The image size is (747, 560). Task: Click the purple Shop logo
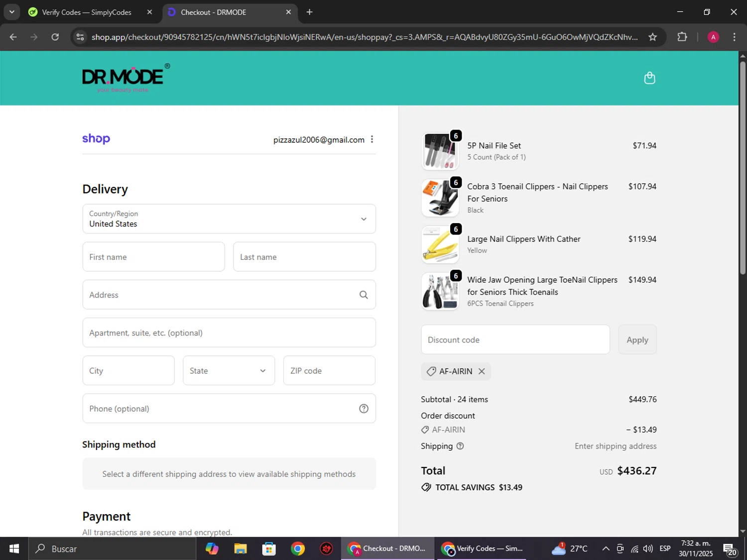point(96,138)
